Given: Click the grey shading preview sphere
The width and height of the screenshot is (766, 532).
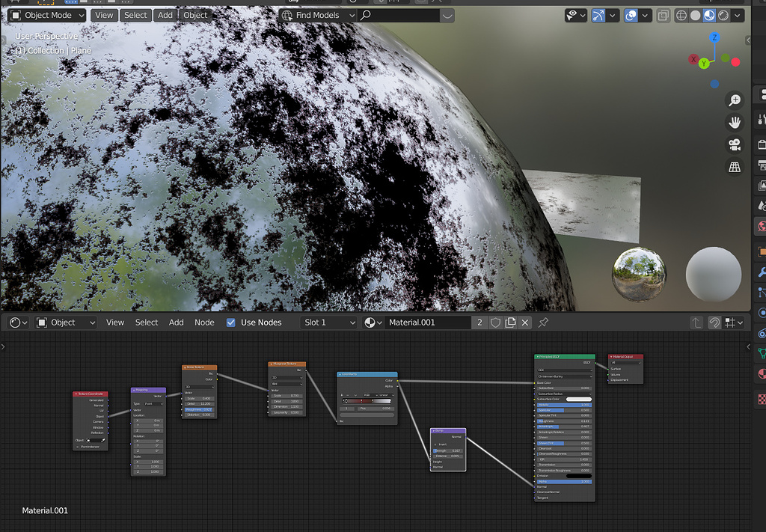Looking at the screenshot, I should pyautogui.click(x=714, y=274).
